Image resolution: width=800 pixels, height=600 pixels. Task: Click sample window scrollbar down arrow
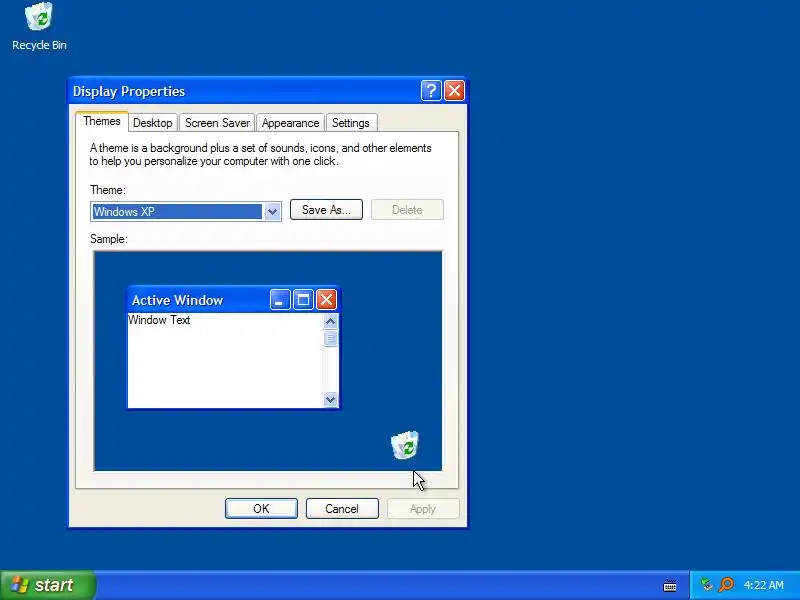[x=330, y=399]
